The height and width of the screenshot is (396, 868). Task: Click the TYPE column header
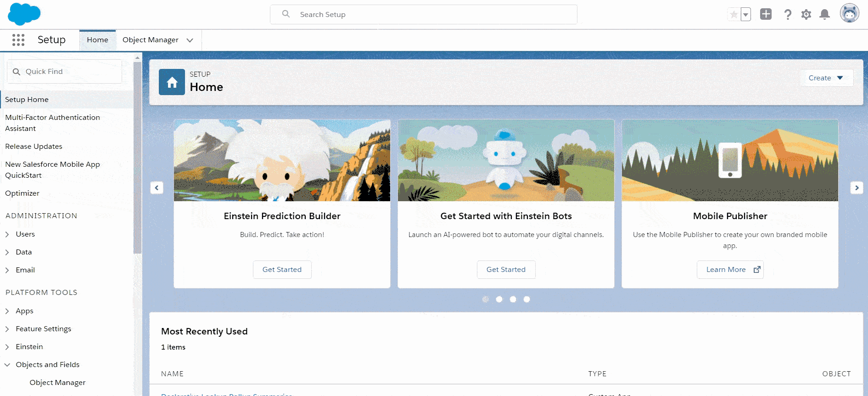(x=598, y=374)
